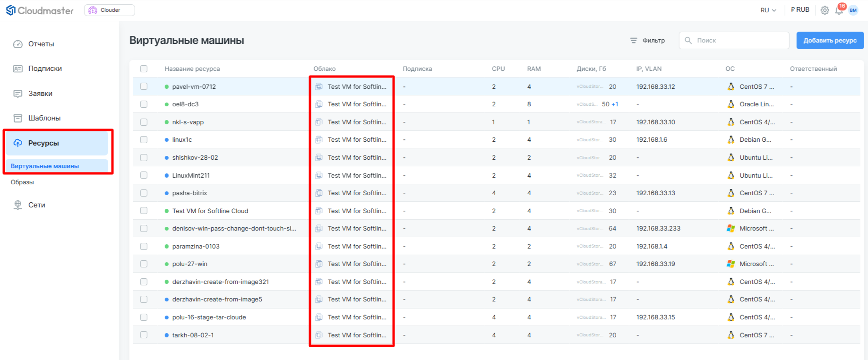Open the linux1c resource link
The height and width of the screenshot is (360, 868).
(x=182, y=140)
